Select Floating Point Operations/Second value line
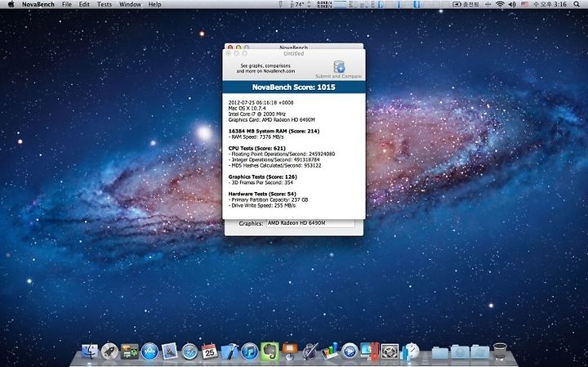Screen dimensions: 588x367 click(x=282, y=154)
